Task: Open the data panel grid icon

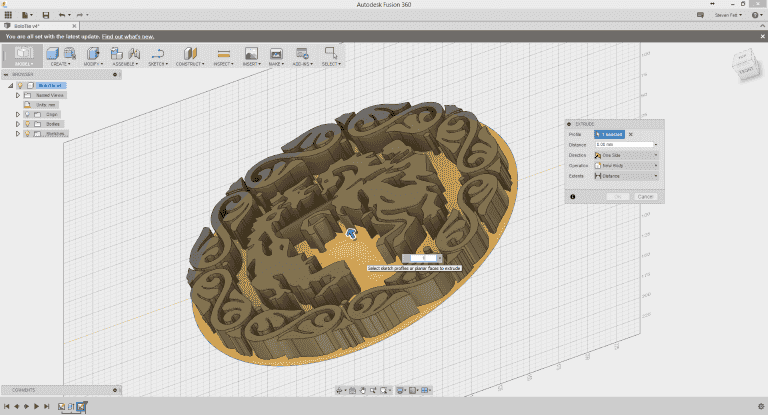Action: [8, 15]
